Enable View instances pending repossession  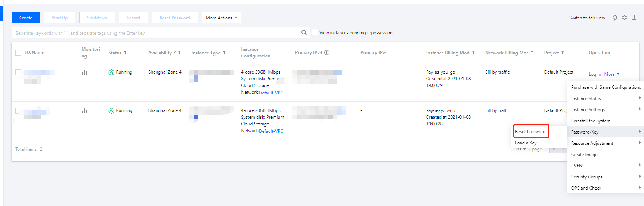click(315, 32)
